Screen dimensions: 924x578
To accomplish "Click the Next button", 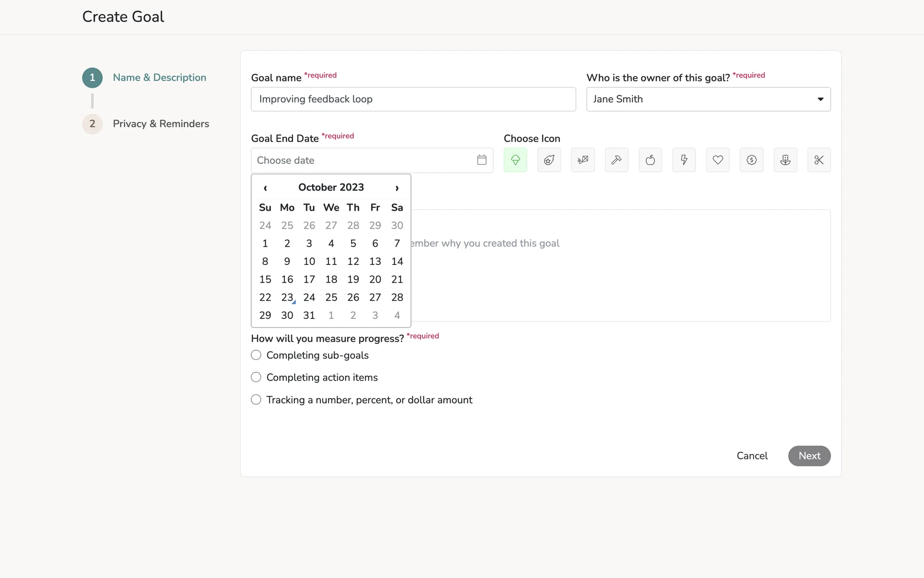I will tap(809, 456).
